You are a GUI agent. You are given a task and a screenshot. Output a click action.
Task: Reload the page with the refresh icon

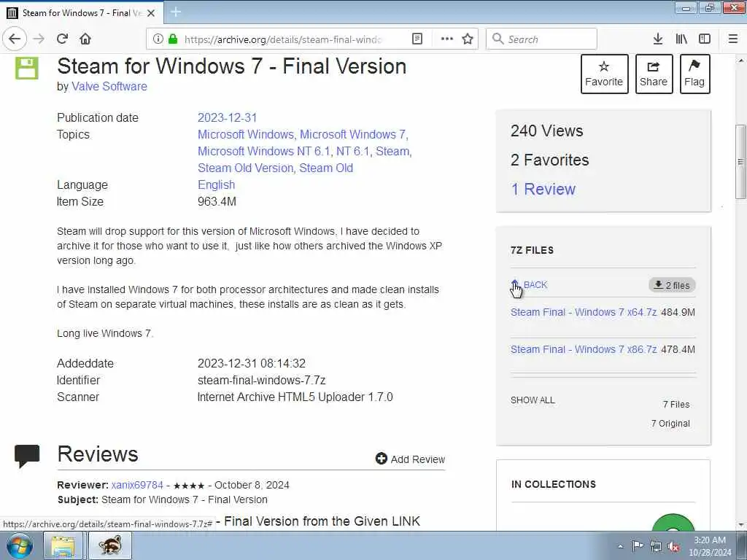pyautogui.click(x=62, y=39)
